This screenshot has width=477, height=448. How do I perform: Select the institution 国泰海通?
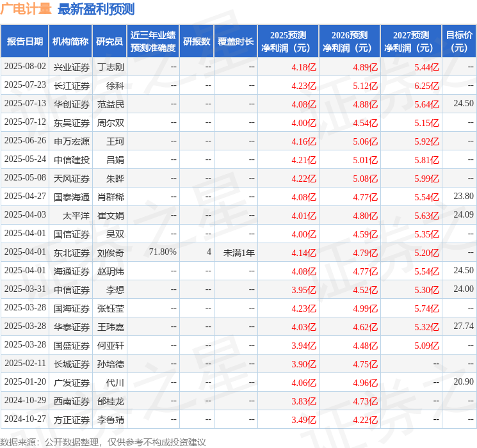tap(72, 197)
